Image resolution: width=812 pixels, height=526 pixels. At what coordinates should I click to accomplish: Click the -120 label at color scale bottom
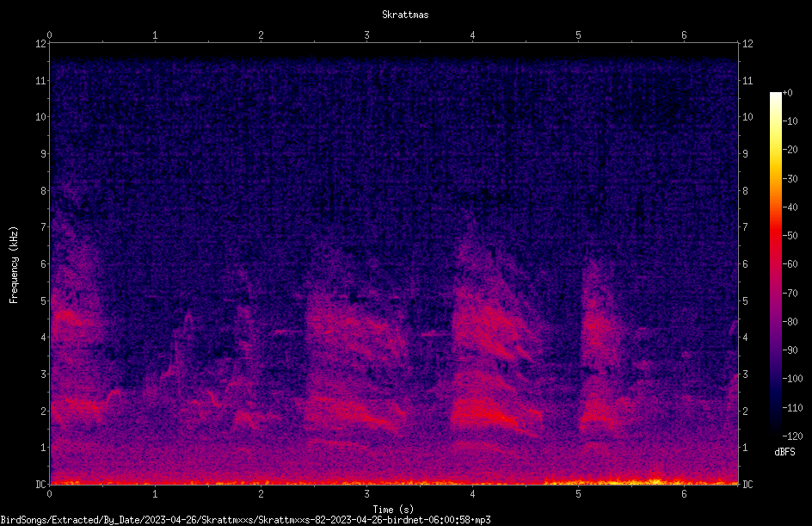tap(792, 436)
